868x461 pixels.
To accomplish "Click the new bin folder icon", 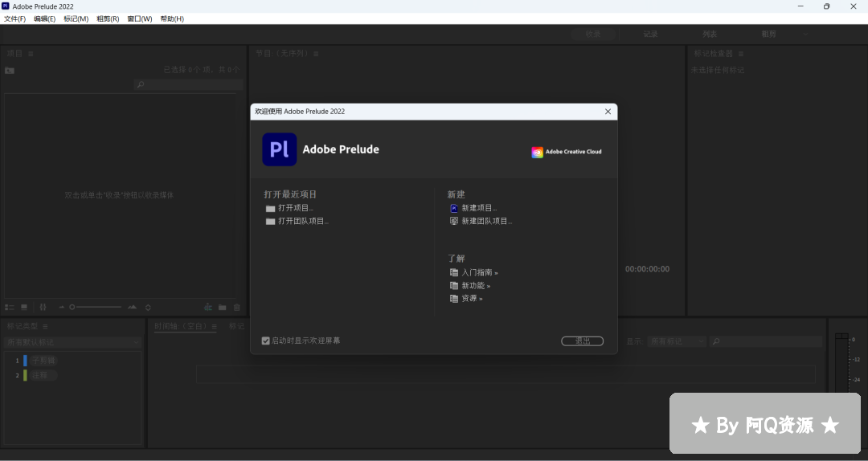I will click(222, 307).
